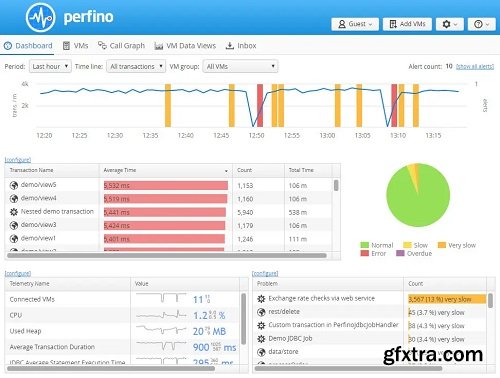Viewport: 500px width, 378px height.
Task: Sort by the Count column header
Action: [258, 170]
